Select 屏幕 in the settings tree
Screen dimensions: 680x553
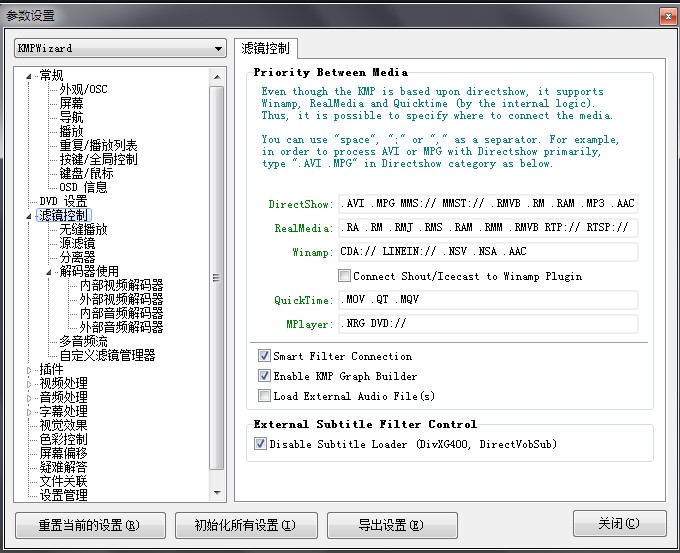click(71, 103)
